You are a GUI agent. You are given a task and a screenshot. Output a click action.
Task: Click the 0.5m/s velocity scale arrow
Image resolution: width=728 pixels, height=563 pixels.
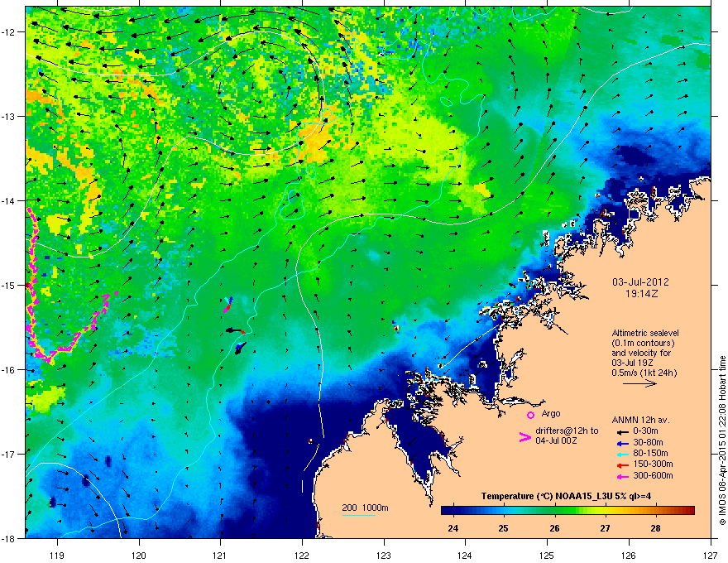pyautogui.click(x=639, y=383)
